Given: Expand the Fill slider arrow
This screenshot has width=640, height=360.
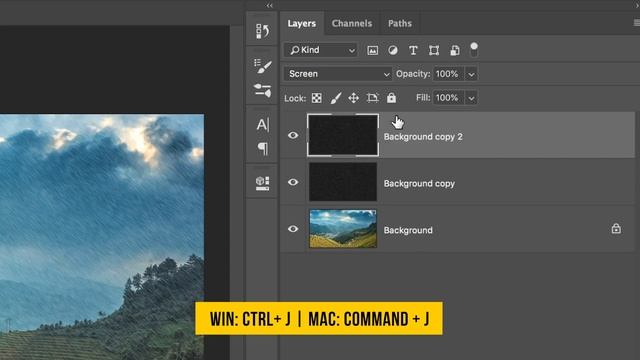Looking at the screenshot, I should (x=471, y=98).
